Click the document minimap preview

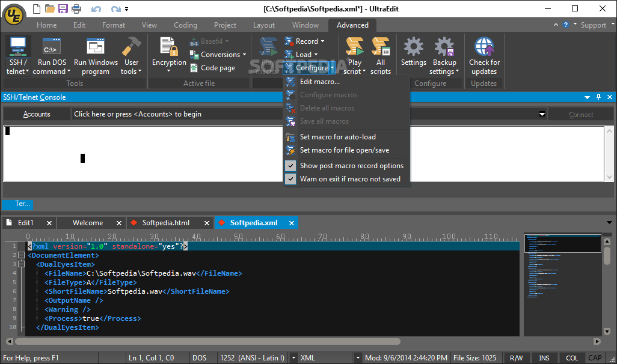click(x=563, y=285)
